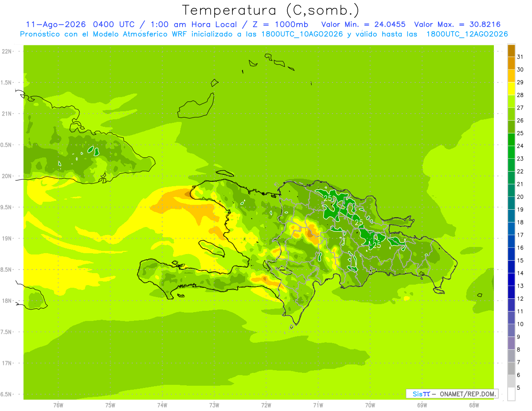The width and height of the screenshot is (532, 411).
Task: Click the legend value "20"
Action: point(520,197)
